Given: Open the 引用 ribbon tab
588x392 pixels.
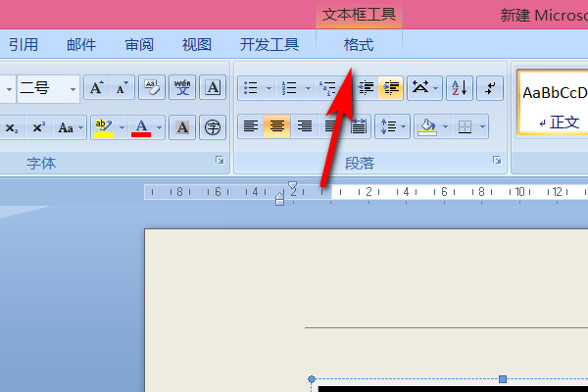Looking at the screenshot, I should pos(24,45).
